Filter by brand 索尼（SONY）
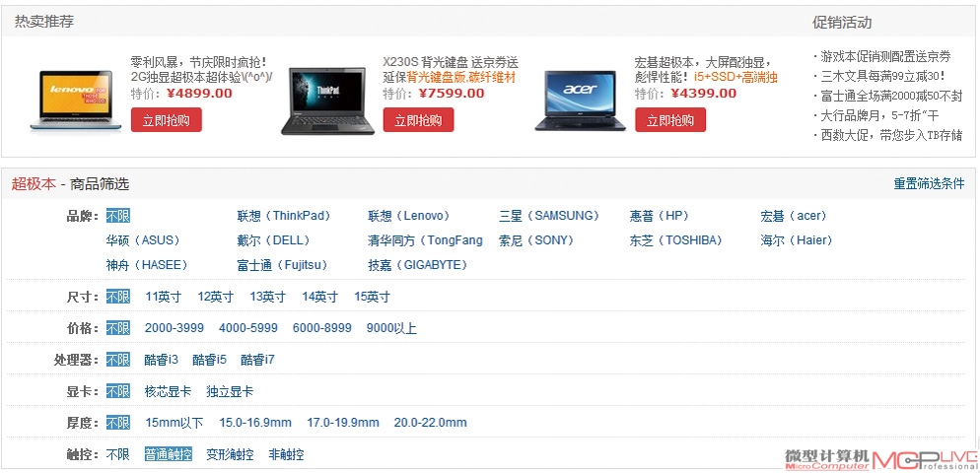 point(537,240)
